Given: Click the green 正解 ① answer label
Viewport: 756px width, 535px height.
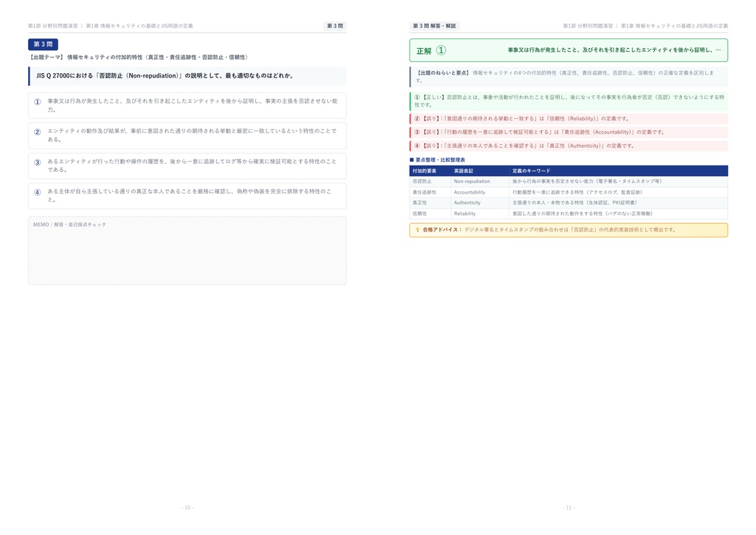Looking at the screenshot, I should (431, 51).
